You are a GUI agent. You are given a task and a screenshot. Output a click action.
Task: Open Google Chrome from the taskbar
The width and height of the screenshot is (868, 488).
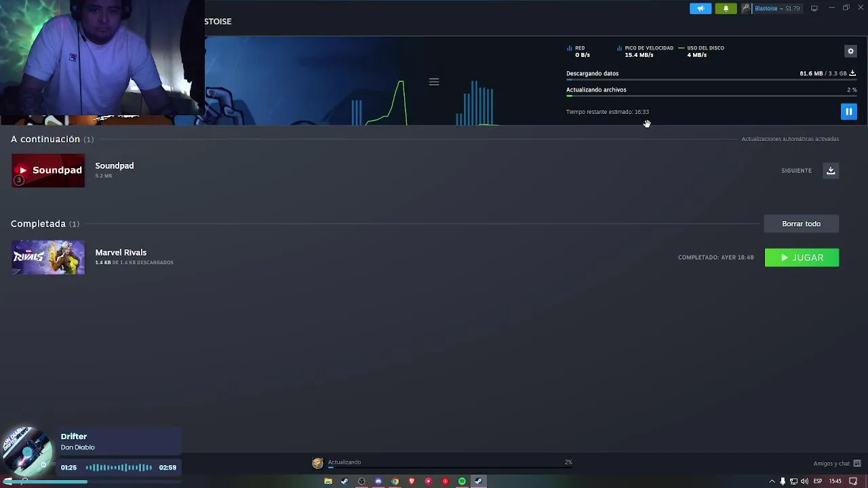point(395,481)
